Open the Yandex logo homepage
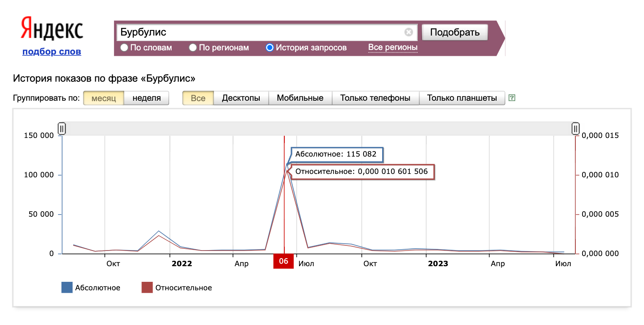The image size is (644, 325). pyautogui.click(x=52, y=30)
